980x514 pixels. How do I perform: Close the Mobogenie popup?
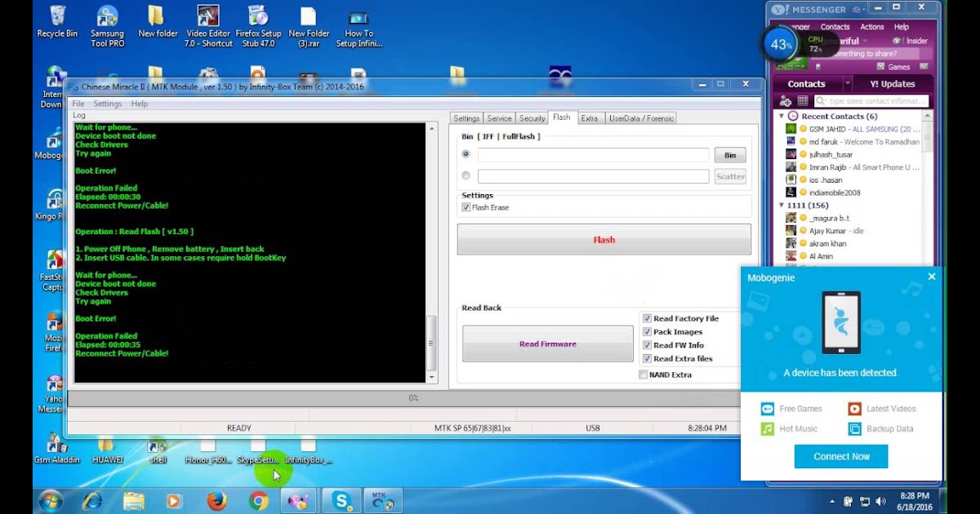tap(931, 277)
